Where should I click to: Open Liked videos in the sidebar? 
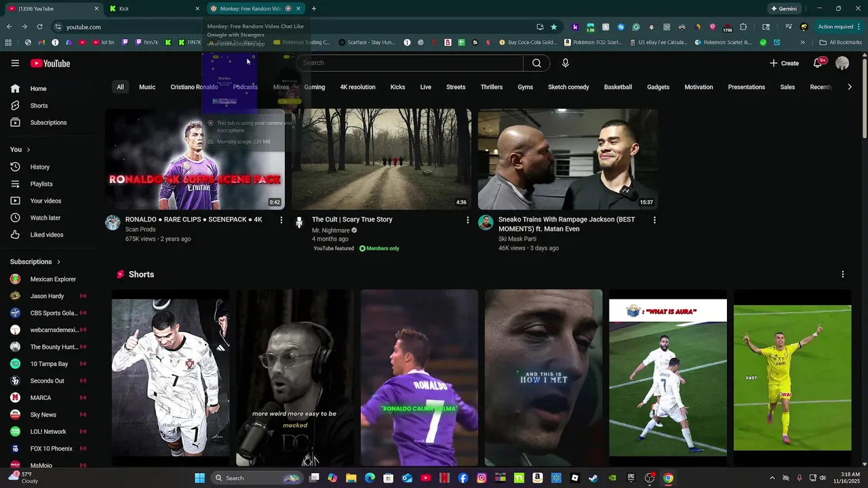(x=47, y=235)
